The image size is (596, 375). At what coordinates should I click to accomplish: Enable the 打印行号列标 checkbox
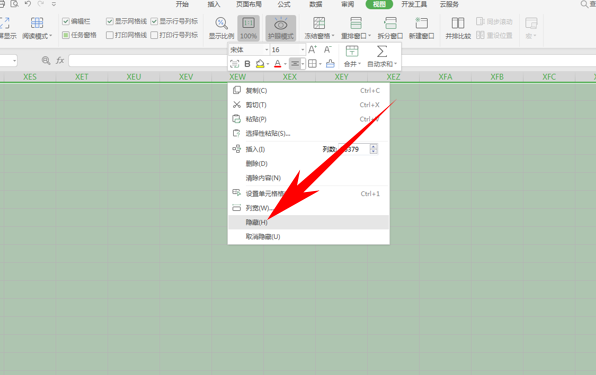[x=154, y=35]
